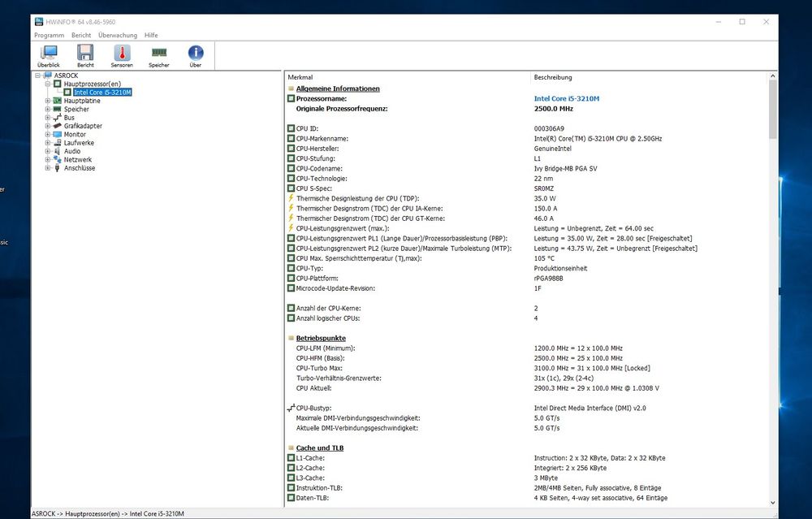Viewport: 812px width, 519px height.
Task: Click the 'CPU-Technologie:' row label
Action: point(322,178)
